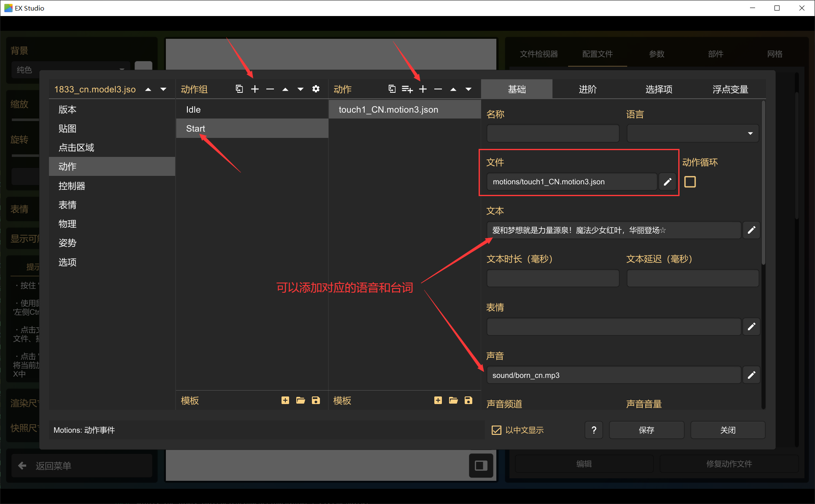Switch to 选择项 tab
815x504 pixels.
(x=659, y=89)
